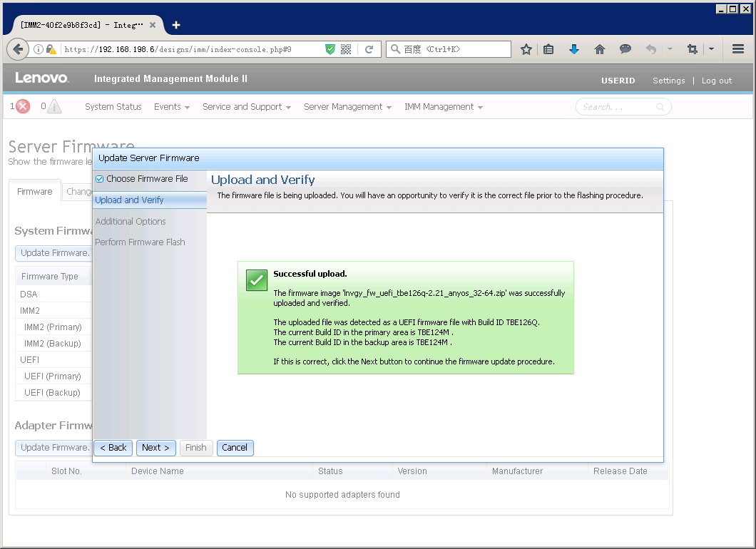Viewport: 756px width, 549px height.
Task: Cancel the firmware update wizard
Action: click(x=235, y=448)
